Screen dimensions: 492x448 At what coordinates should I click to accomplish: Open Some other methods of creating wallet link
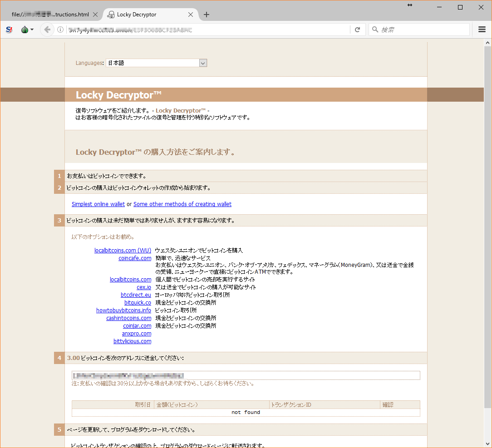[182, 204]
